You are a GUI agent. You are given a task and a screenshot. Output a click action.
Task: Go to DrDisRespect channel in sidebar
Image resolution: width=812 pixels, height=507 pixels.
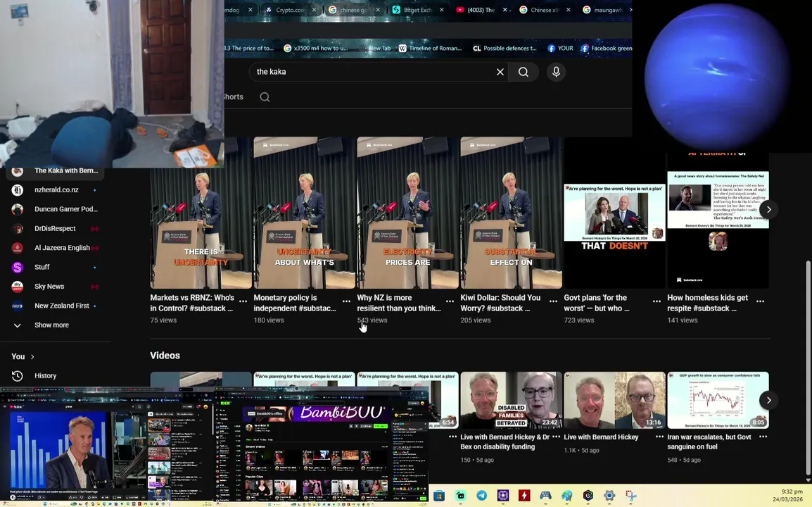point(55,229)
